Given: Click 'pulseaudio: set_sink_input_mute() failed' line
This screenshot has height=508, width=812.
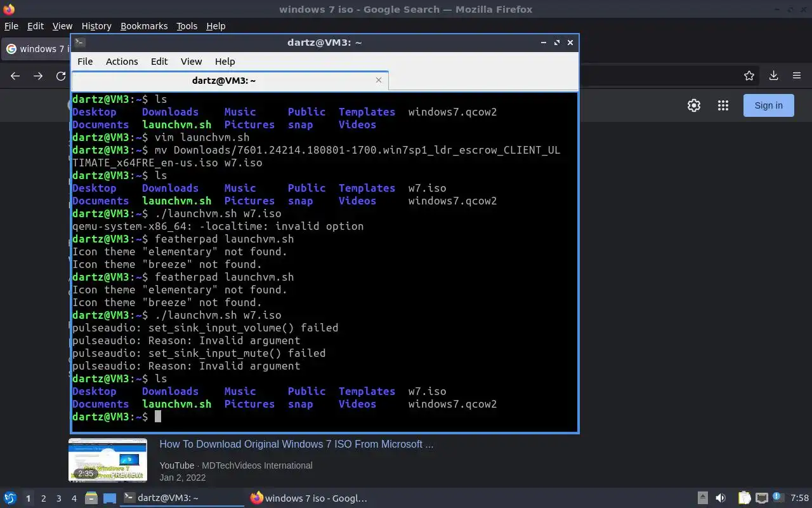Looking at the screenshot, I should click(x=199, y=353).
